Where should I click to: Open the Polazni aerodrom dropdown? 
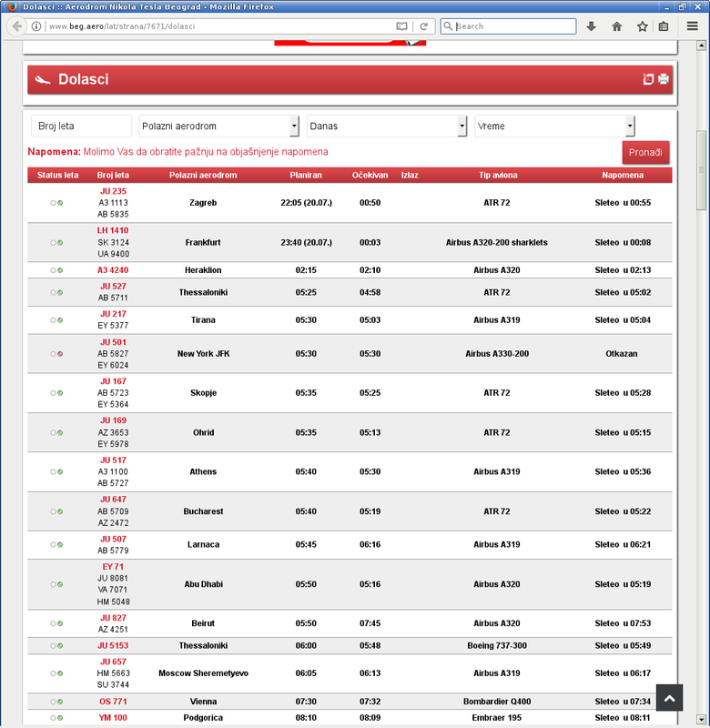coord(218,126)
